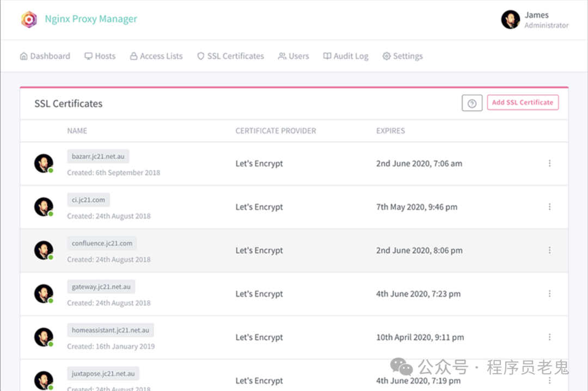
Task: Click the owner avatar for homeassistant.jc21.net.au
Action: (44, 337)
